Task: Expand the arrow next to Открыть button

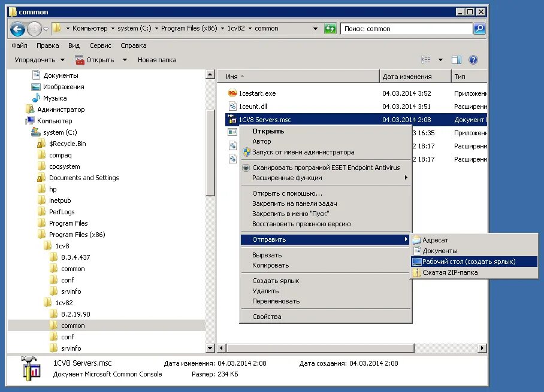Action: [125, 60]
